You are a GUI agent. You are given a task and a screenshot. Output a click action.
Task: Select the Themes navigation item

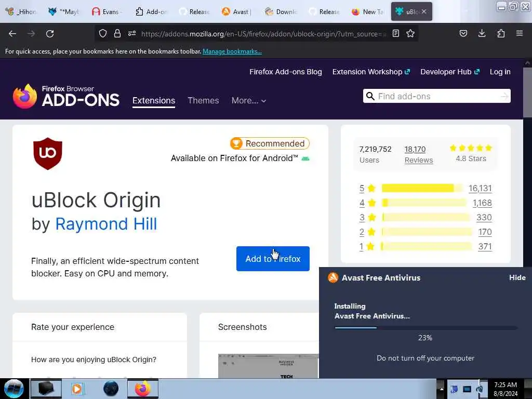tap(203, 100)
